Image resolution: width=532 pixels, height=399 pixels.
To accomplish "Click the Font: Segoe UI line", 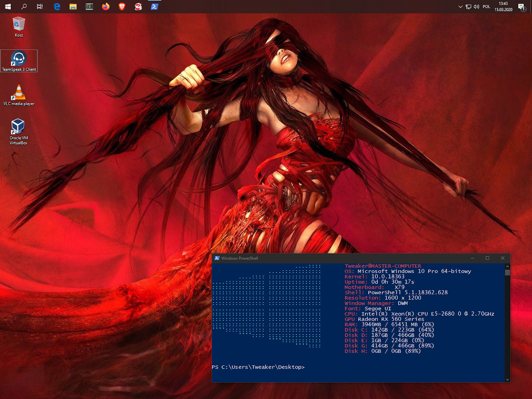I will tap(368, 308).
